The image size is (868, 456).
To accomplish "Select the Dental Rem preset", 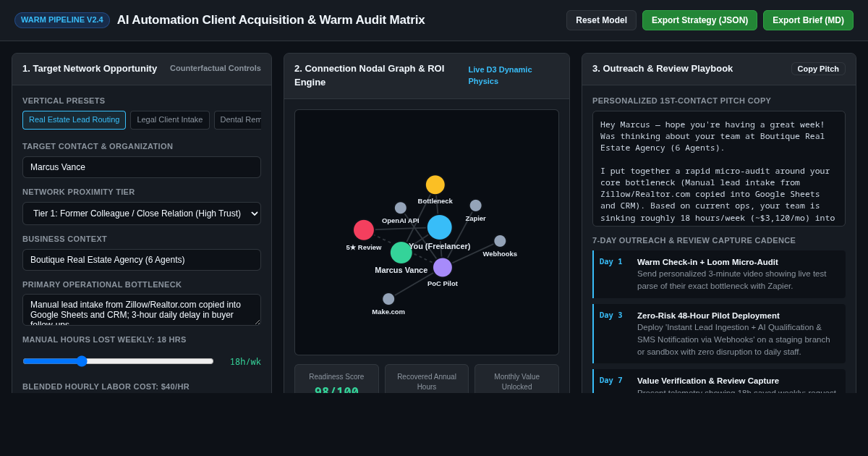I will (238, 120).
